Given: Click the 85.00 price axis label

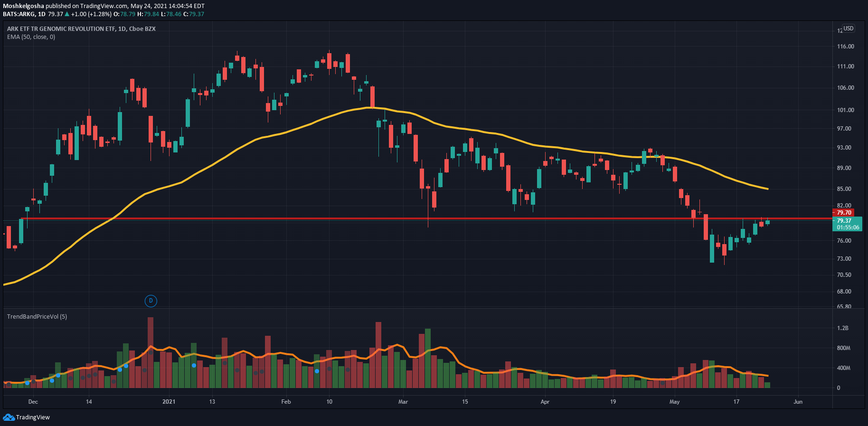Looking at the screenshot, I should coord(844,189).
